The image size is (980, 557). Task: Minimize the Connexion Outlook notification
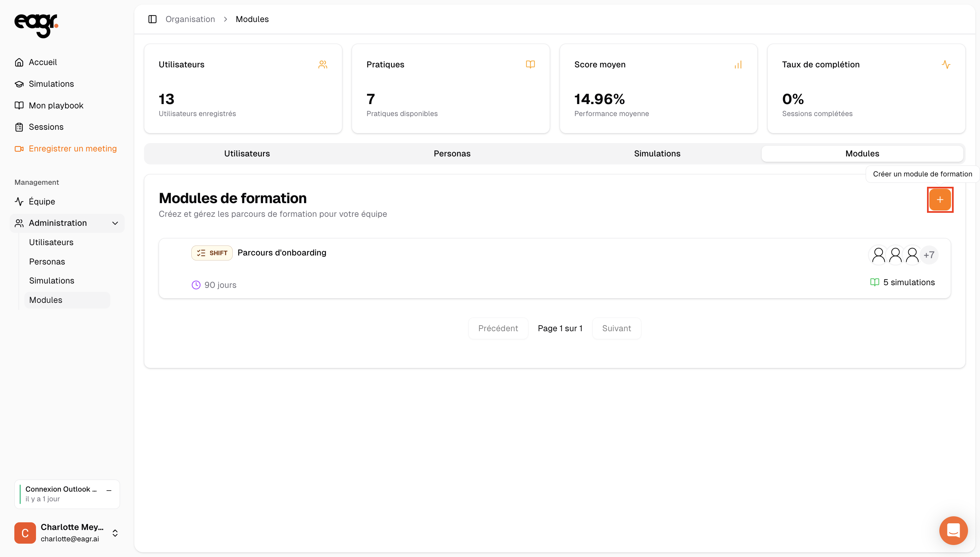[x=109, y=490]
